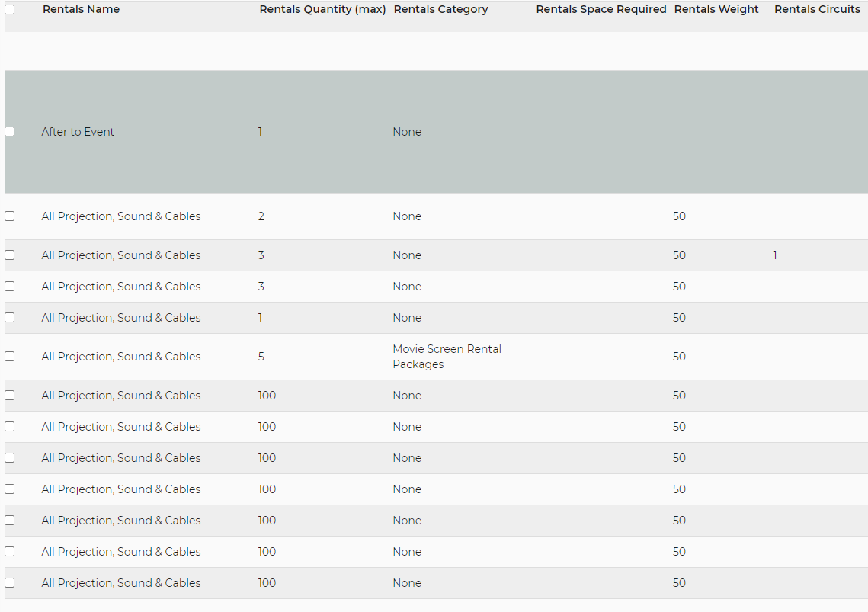Open the After to Event rental entry
The width and height of the screenshot is (868, 612).
pos(78,132)
